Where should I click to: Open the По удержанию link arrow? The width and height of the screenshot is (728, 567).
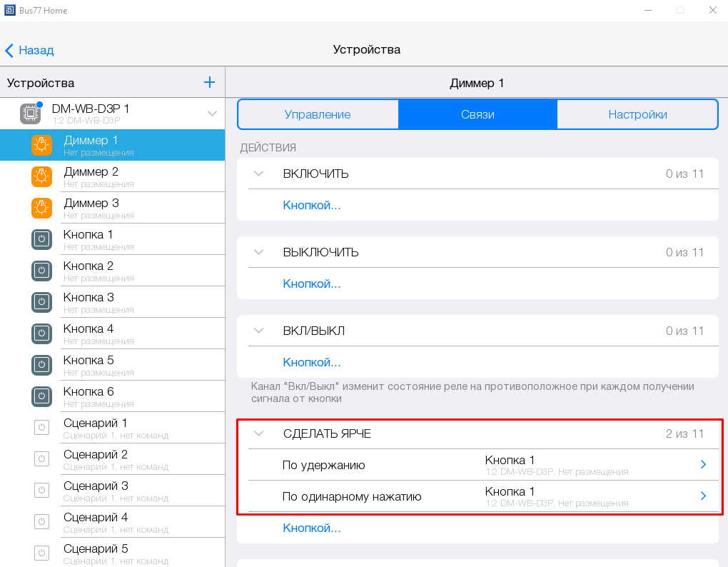click(702, 465)
